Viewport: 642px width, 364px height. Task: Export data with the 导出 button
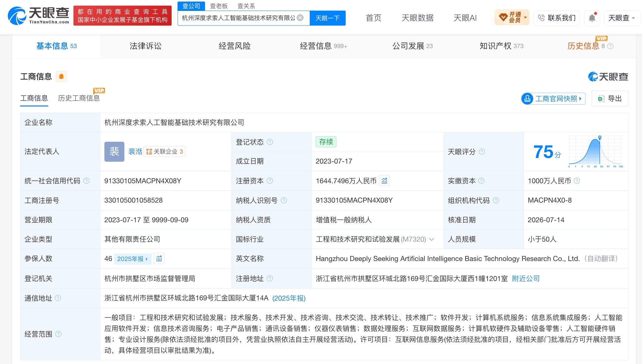pos(610,99)
